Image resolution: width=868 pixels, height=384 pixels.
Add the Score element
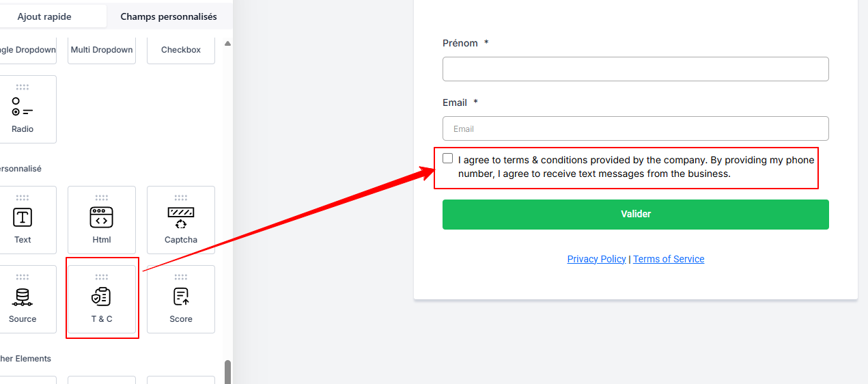[x=181, y=299]
